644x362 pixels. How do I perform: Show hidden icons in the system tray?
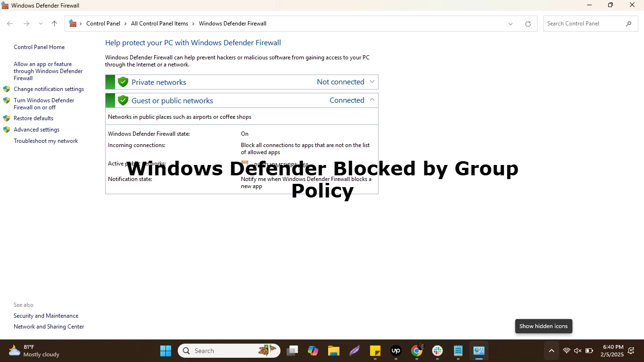[x=551, y=351]
